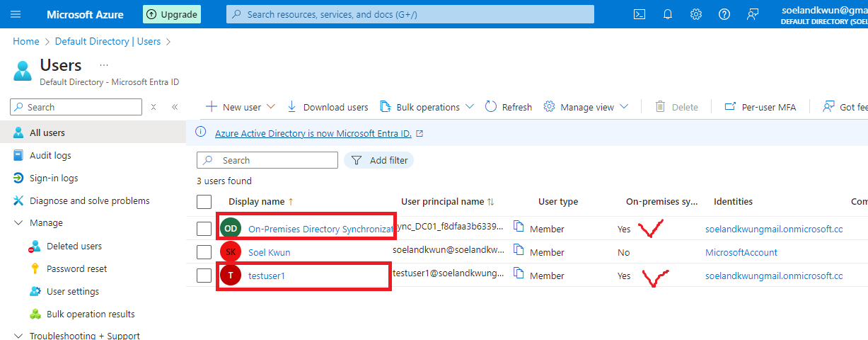
Task: Click Download users
Action: [x=328, y=107]
